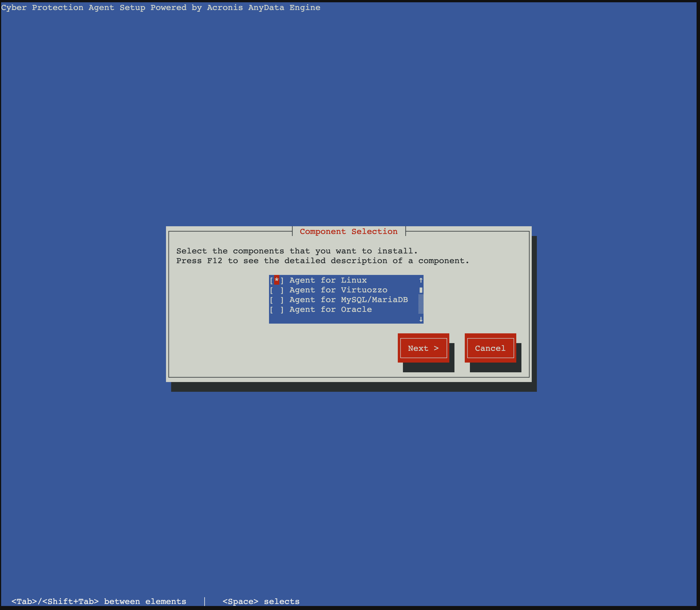Highlight the Agent for Virtuozzo label
This screenshot has width=700, height=610.
click(338, 290)
